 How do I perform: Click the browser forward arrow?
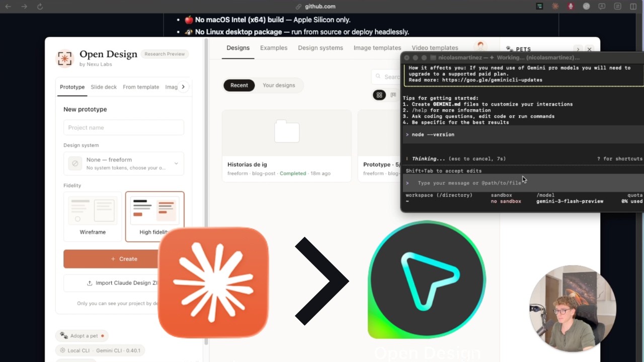[24, 7]
